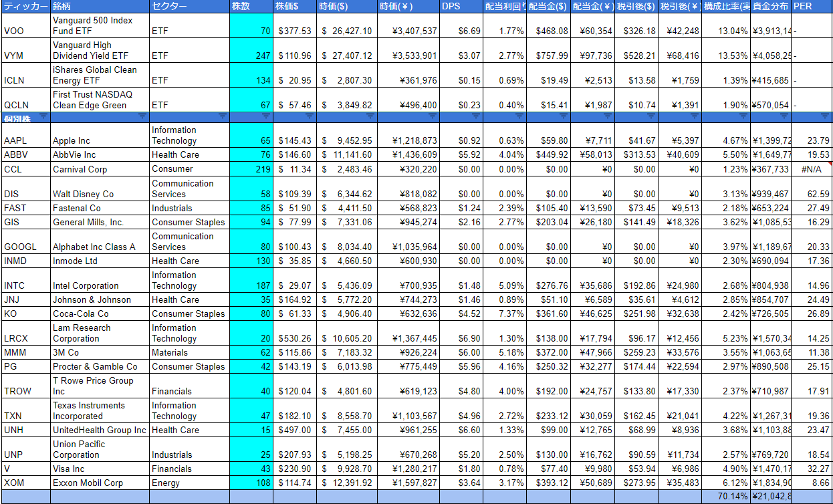Screen dimensions: 833x504
Task: Open the DPS column filter icon
Action: tap(475, 116)
